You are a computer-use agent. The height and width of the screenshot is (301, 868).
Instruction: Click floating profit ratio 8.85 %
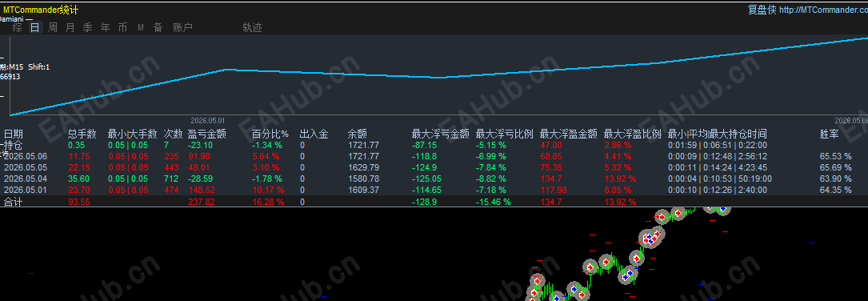[x=618, y=190]
